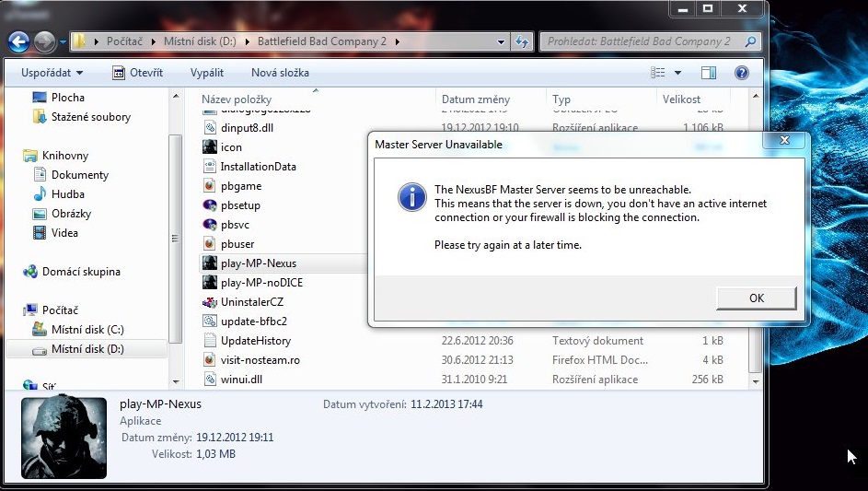Image resolution: width=868 pixels, height=491 pixels.
Task: Select the dinput8.dll file
Action: pos(247,128)
